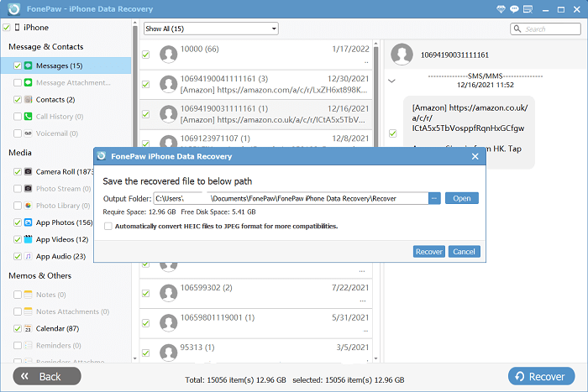
Task: Click Open to view output folder
Action: click(462, 198)
